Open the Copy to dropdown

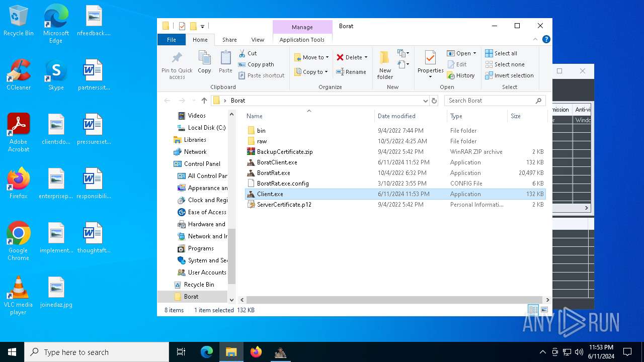click(311, 72)
